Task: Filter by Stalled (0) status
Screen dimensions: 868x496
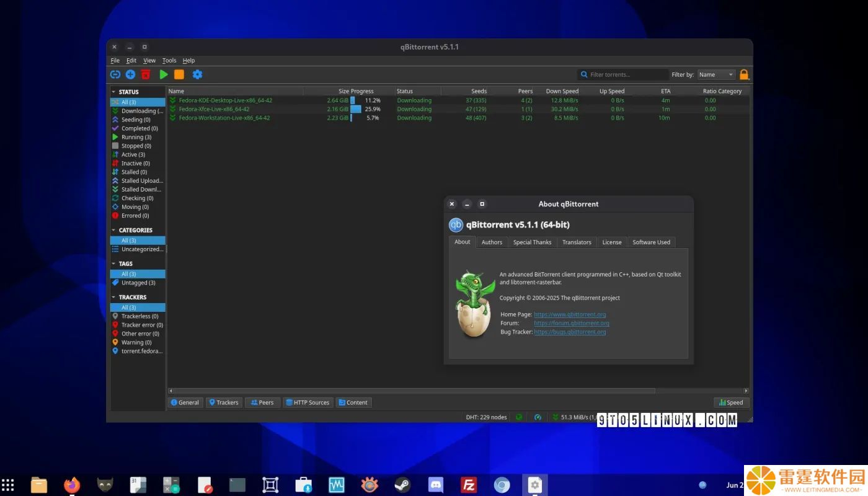Action: coord(138,172)
